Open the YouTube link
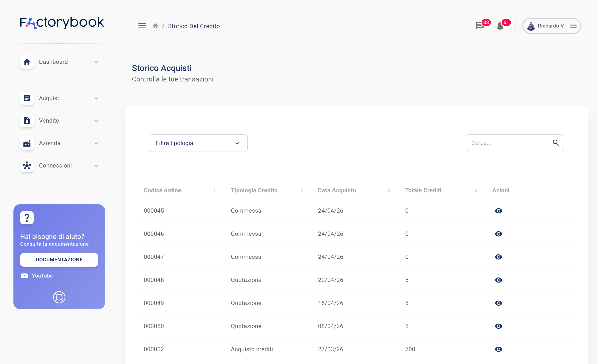This screenshot has width=598, height=364. click(42, 276)
